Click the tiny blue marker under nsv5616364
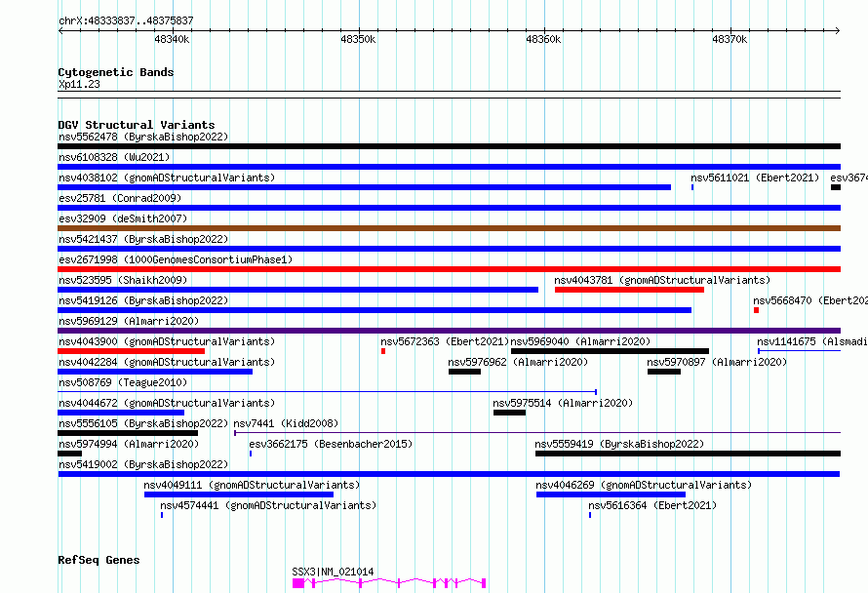 [590, 515]
